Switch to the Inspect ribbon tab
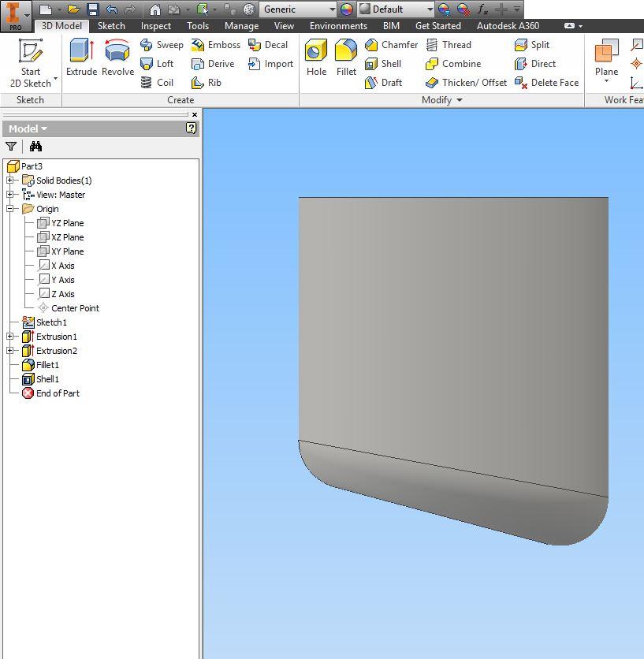644x659 pixels. (155, 26)
